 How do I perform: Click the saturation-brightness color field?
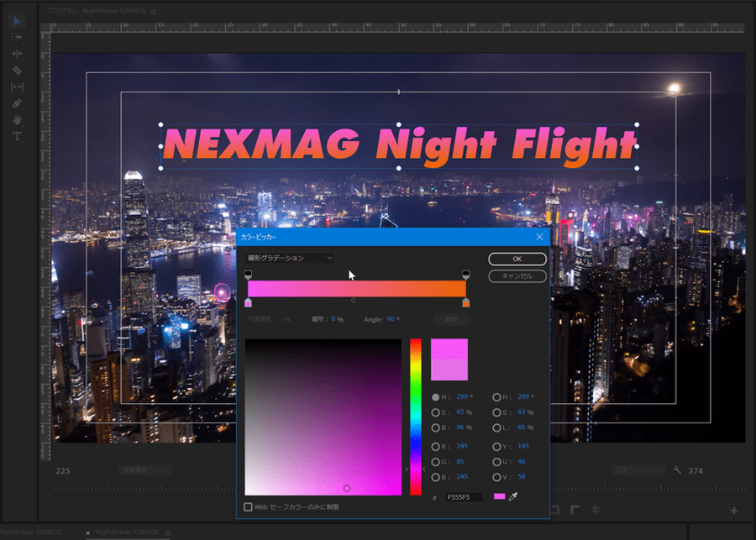(323, 417)
